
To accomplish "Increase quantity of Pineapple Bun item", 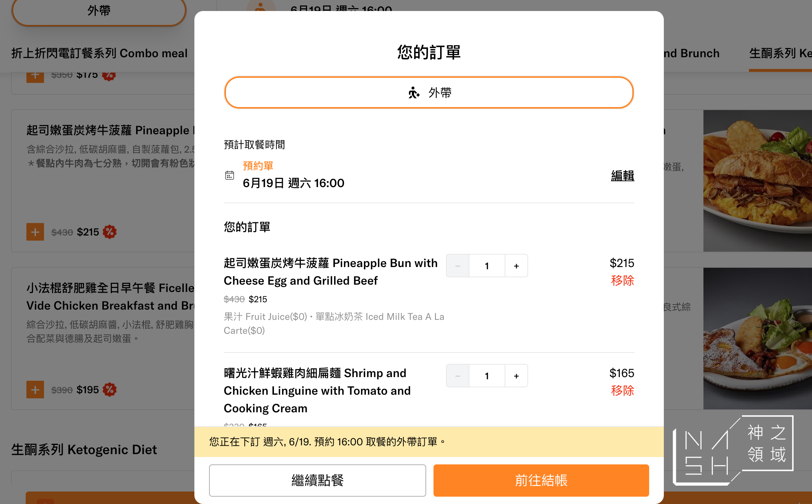I will click(x=516, y=266).
